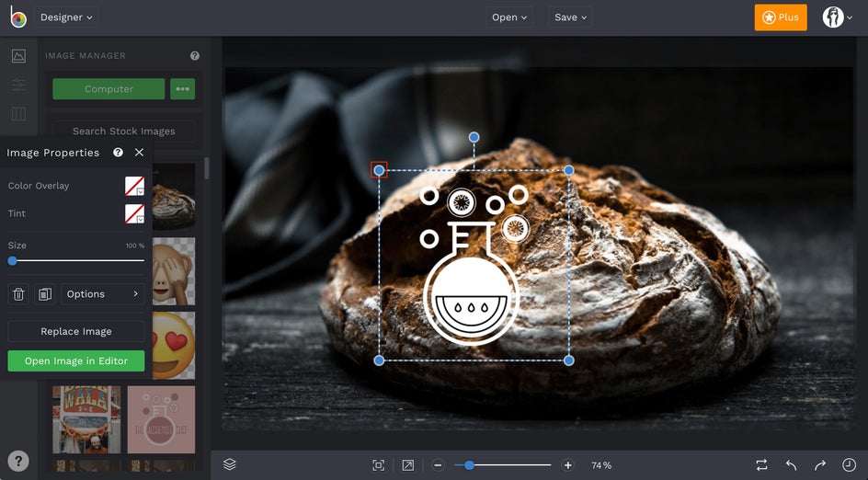Click Open Image in Editor button
Screen dimensions: 868x480
pyautogui.click(x=76, y=361)
